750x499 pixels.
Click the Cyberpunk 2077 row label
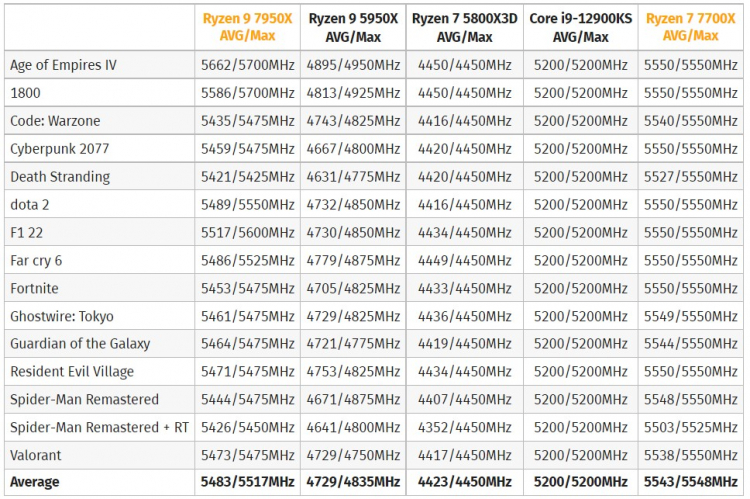pos(59,148)
